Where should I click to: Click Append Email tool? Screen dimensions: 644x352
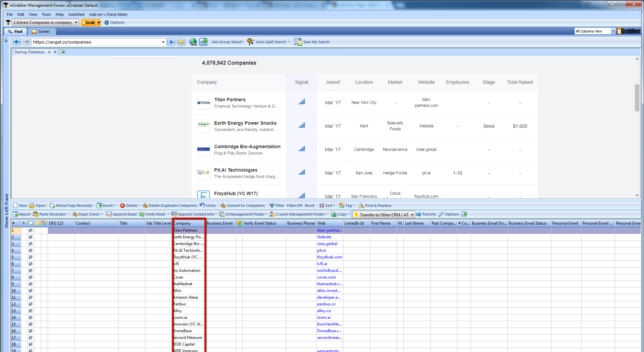pyautogui.click(x=121, y=214)
